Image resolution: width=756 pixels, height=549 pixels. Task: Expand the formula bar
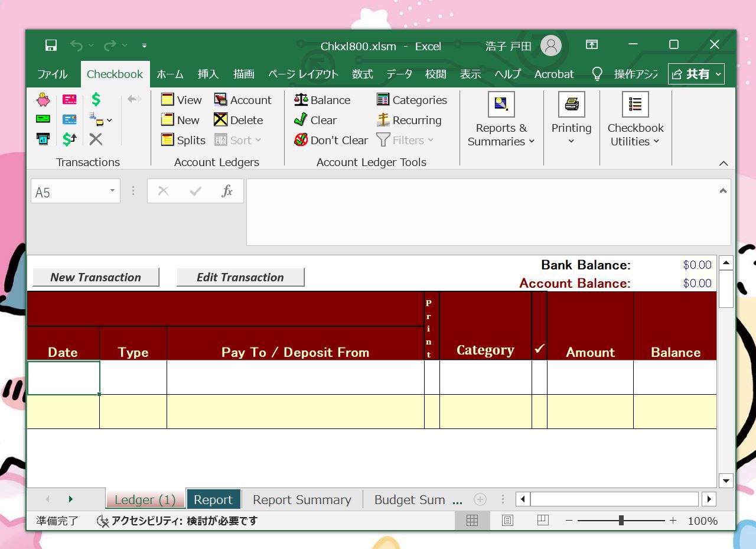click(723, 190)
